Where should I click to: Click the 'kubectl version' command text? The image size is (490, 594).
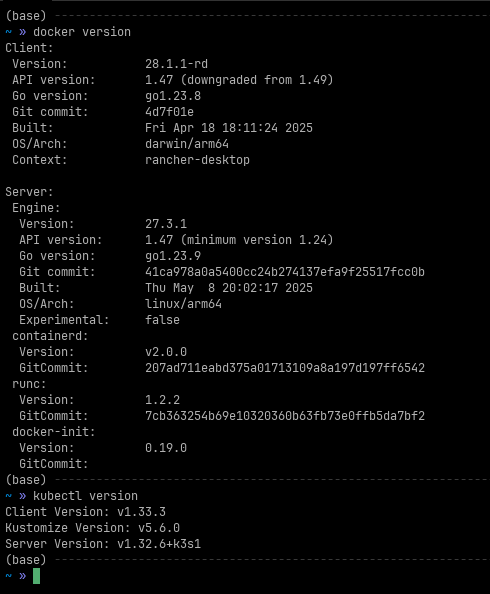pyautogui.click(x=85, y=496)
